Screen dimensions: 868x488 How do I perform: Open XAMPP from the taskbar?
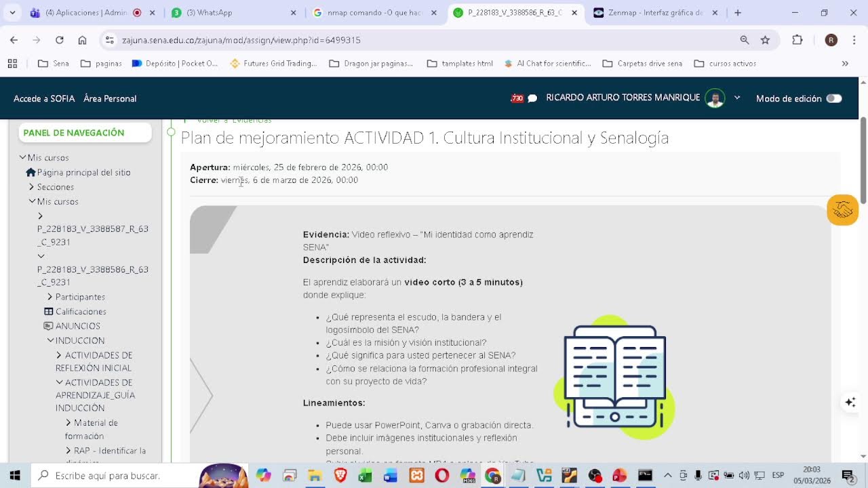click(x=417, y=475)
